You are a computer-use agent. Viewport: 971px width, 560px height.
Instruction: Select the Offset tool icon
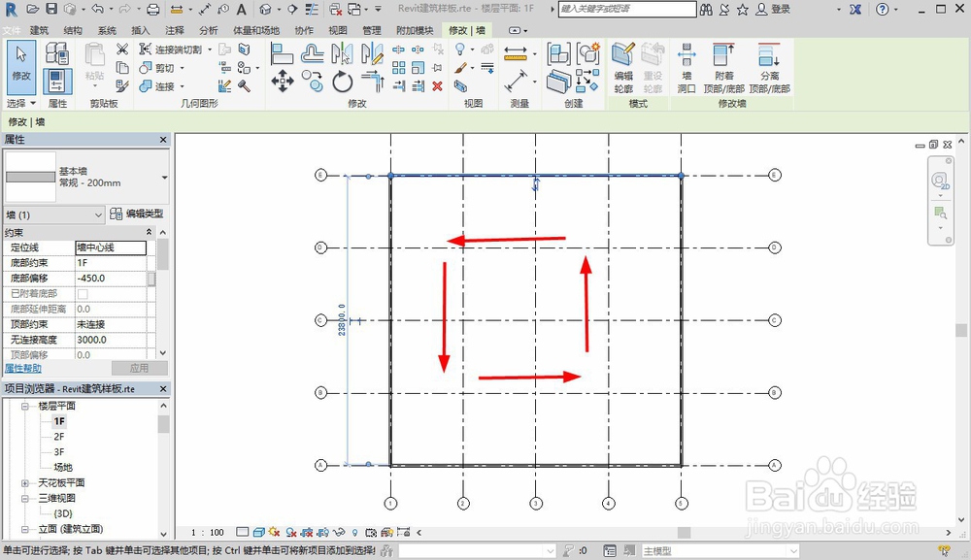312,53
